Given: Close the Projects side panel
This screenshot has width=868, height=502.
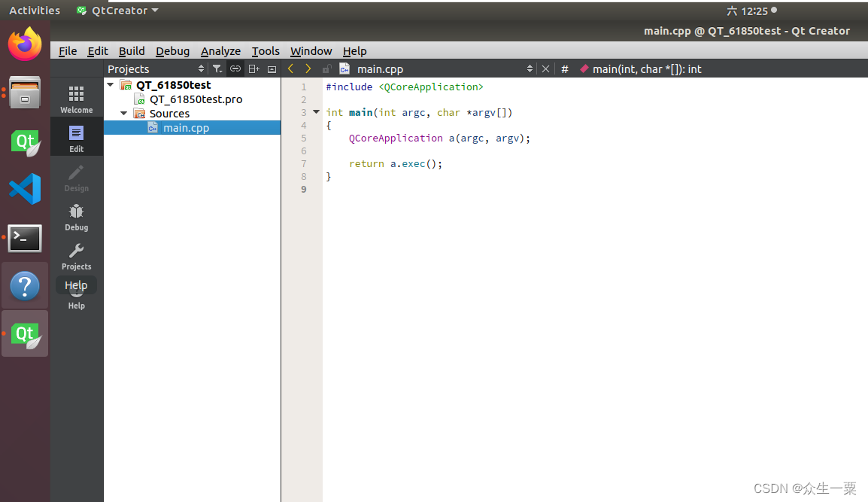Looking at the screenshot, I should point(272,68).
